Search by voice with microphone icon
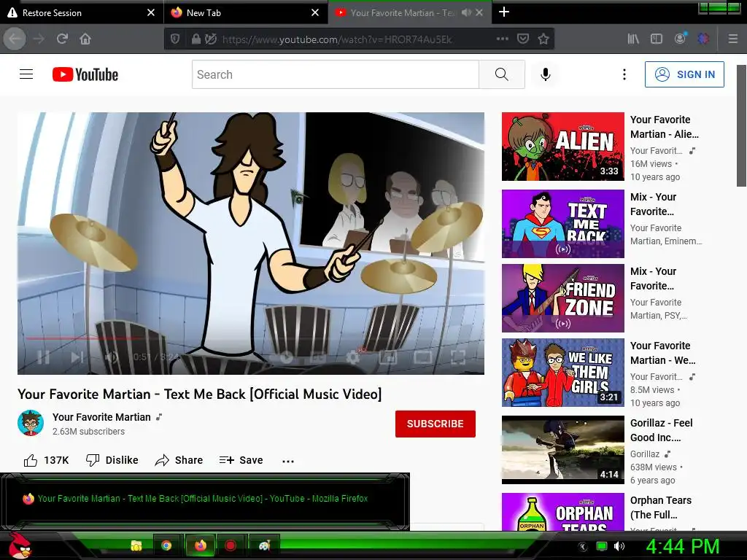This screenshot has width=747, height=560. 546,74
